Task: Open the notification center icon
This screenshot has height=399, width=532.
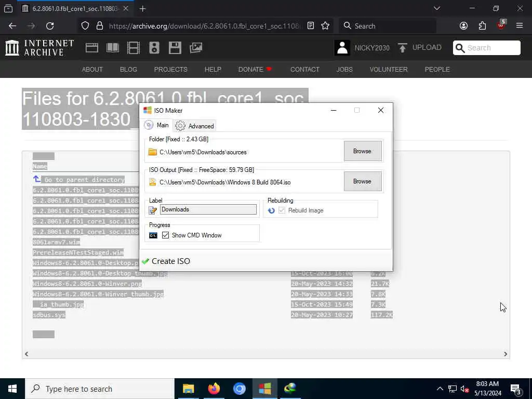Action: click(516, 389)
